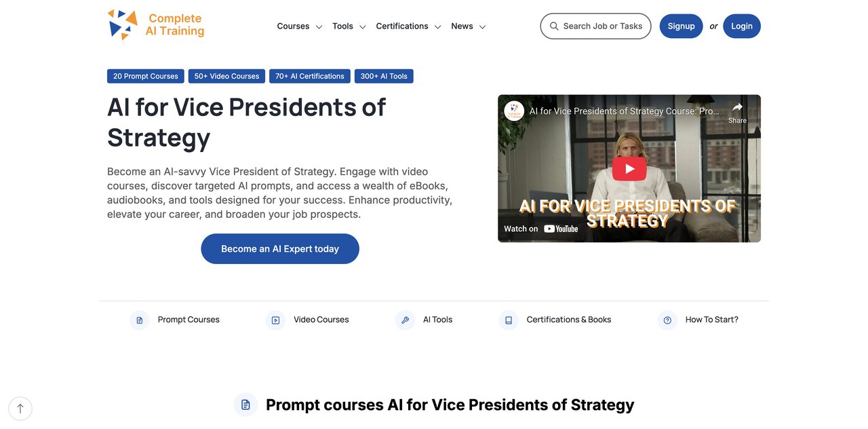Viewport: 868px width, 429px height.
Task: Click the How To Start question icon
Action: [x=667, y=320]
